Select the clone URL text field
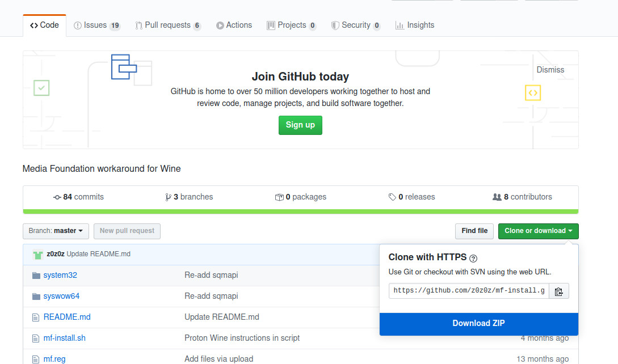 pyautogui.click(x=469, y=291)
